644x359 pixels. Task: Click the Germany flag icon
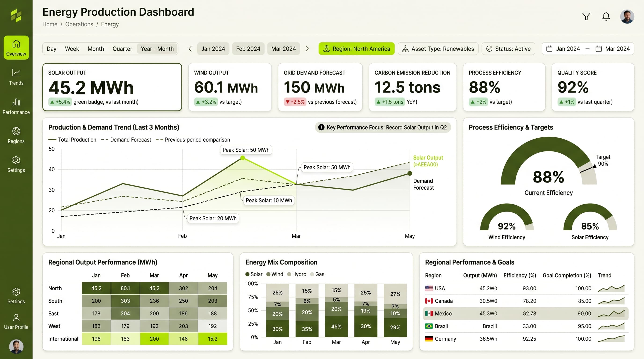(429, 339)
